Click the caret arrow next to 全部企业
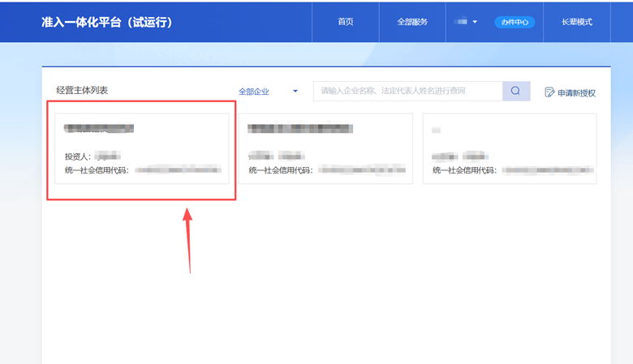633x364 pixels. (295, 92)
